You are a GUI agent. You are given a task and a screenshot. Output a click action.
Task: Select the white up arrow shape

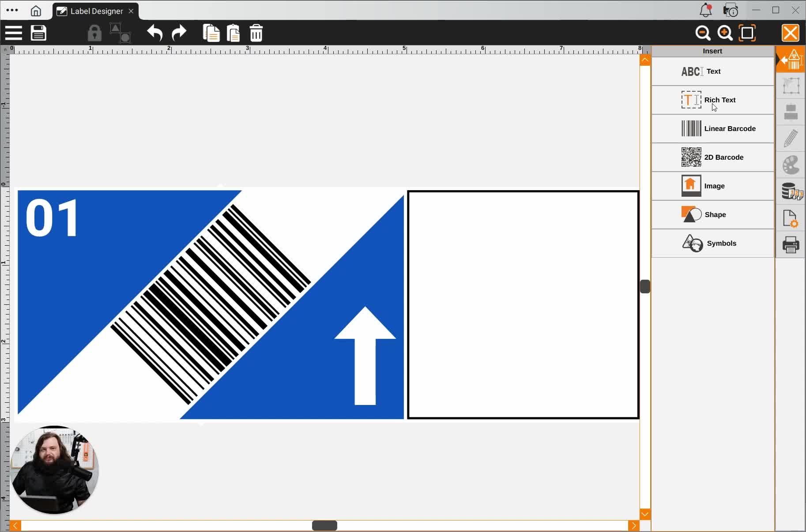pyautogui.click(x=365, y=356)
